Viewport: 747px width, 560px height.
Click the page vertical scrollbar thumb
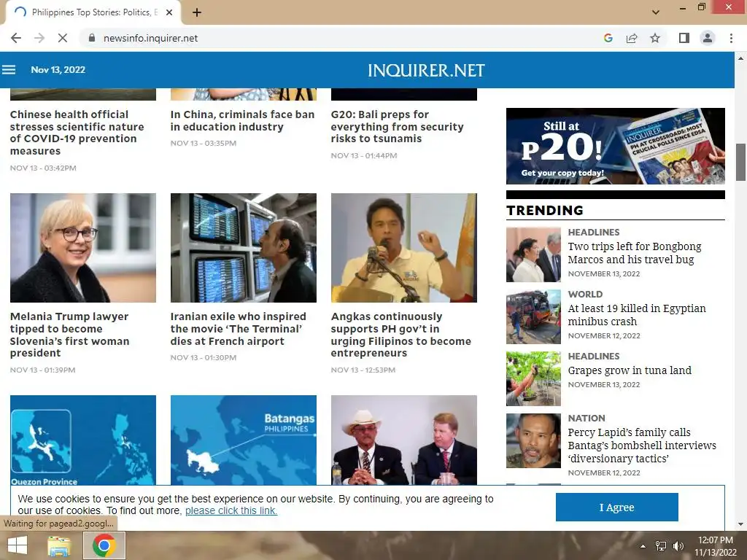coord(740,162)
